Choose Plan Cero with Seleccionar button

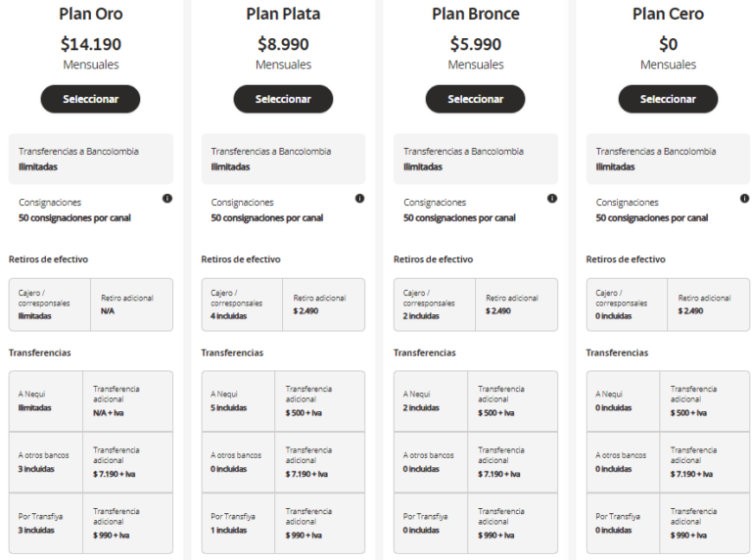[x=668, y=99]
